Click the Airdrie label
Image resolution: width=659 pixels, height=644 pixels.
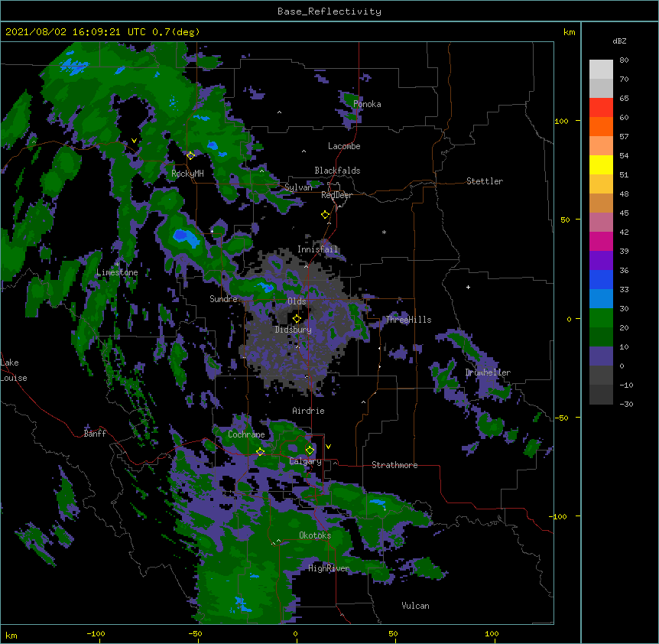pos(308,411)
